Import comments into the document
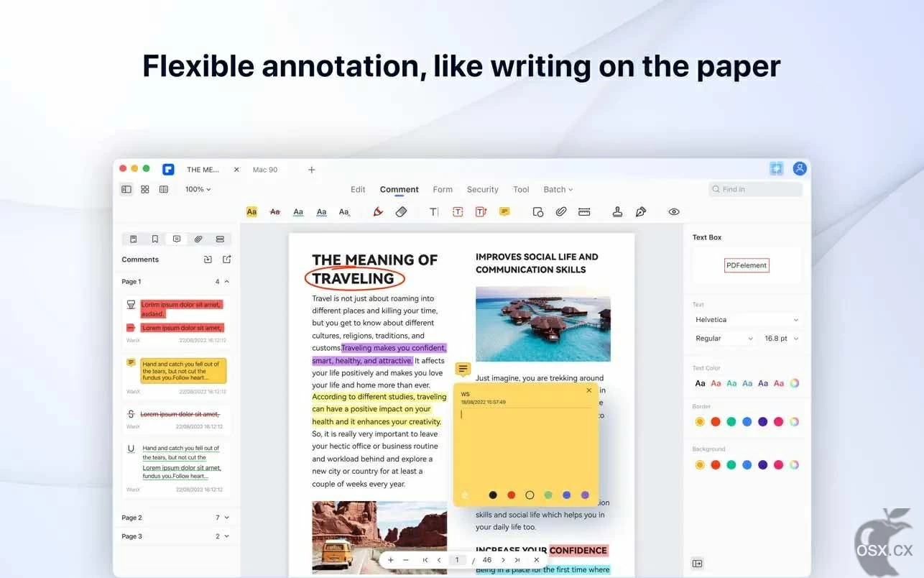 pos(208,260)
